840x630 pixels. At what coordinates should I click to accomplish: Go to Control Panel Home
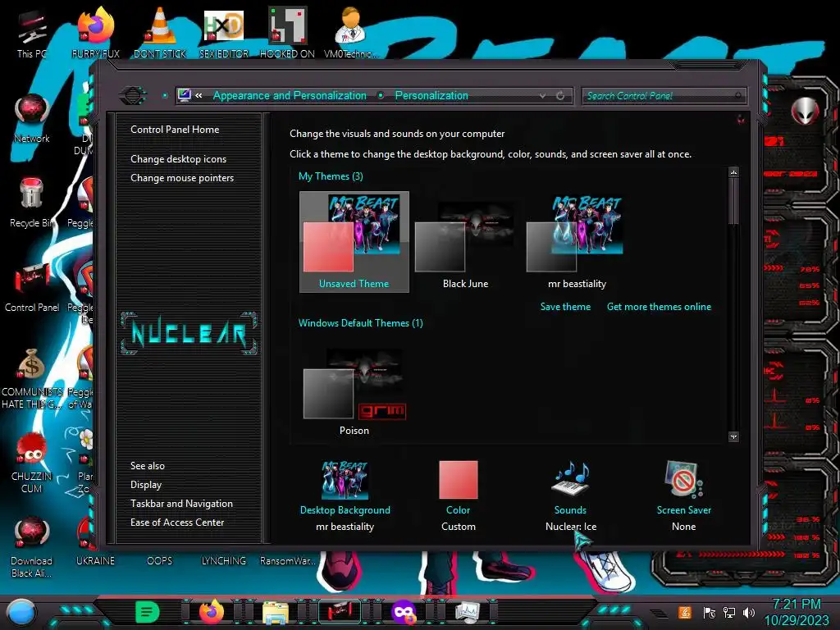(x=175, y=129)
